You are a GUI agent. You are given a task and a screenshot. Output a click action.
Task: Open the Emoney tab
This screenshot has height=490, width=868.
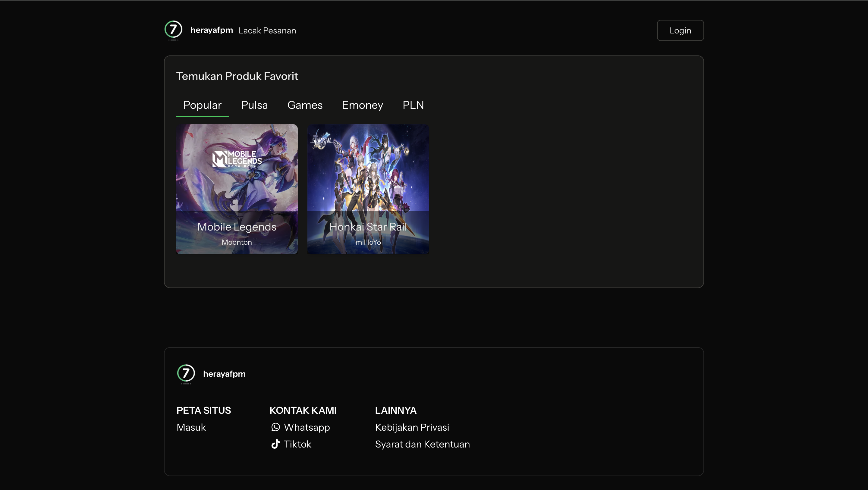click(362, 105)
